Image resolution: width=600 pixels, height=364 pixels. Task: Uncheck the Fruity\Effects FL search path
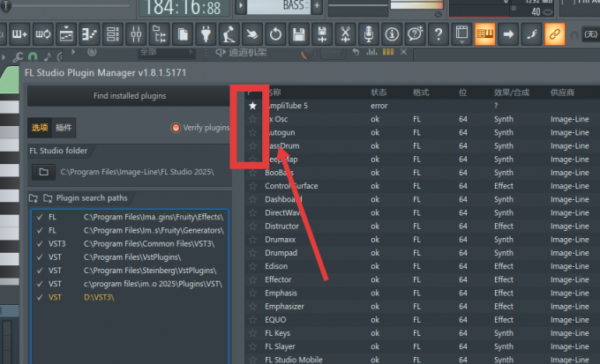coord(40,217)
